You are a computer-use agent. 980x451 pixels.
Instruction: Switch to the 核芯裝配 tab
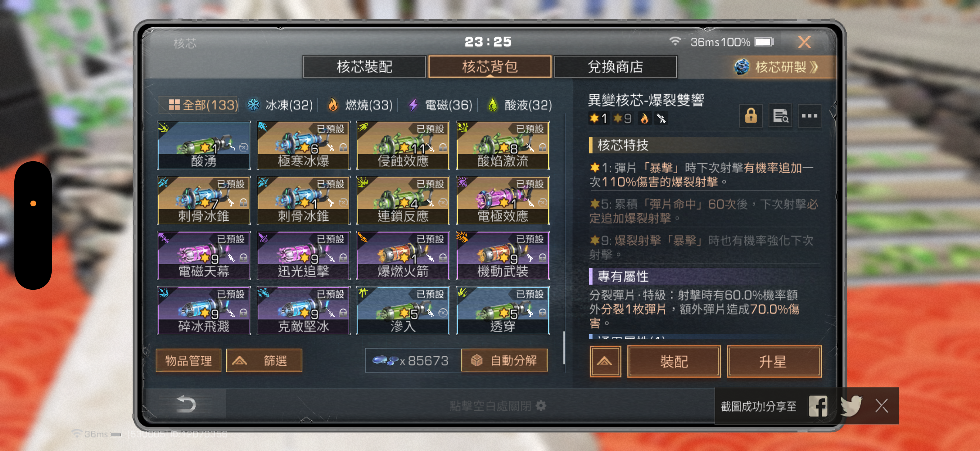click(364, 67)
